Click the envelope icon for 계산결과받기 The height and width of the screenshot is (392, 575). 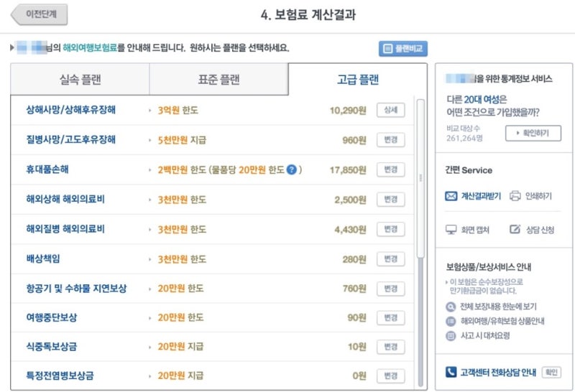451,195
